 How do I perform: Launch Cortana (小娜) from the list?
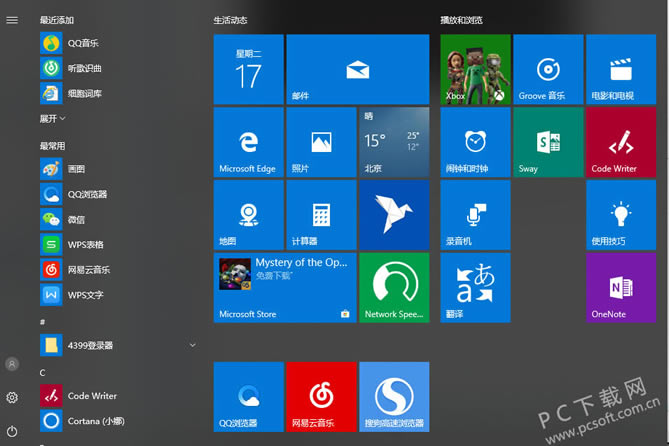(x=83, y=421)
